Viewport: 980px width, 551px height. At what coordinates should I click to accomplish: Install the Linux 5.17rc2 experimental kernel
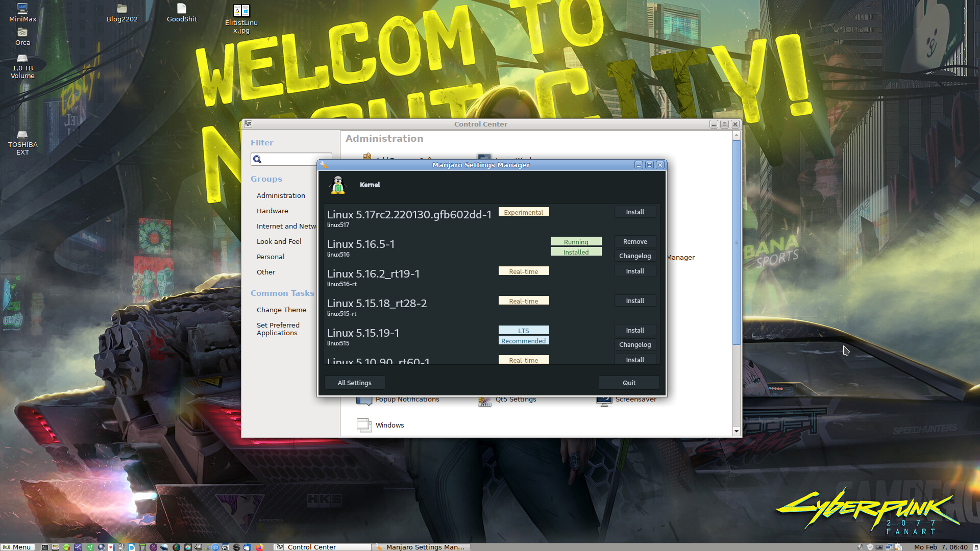click(635, 212)
